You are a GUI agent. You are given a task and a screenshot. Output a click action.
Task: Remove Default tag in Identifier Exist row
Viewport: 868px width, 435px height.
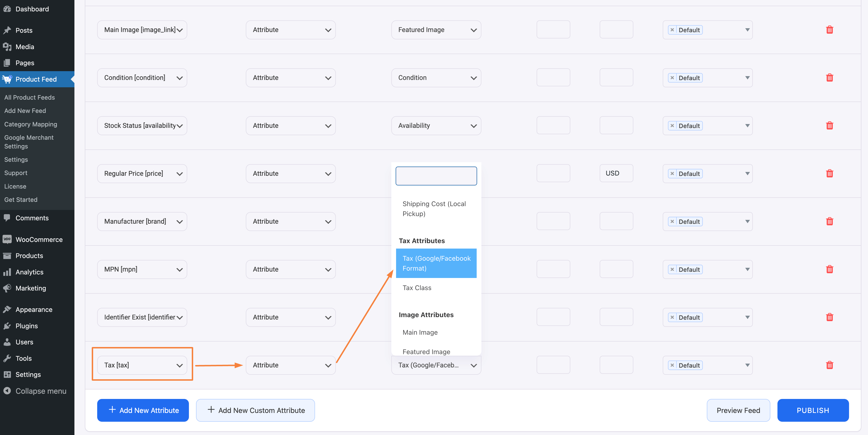coord(672,317)
